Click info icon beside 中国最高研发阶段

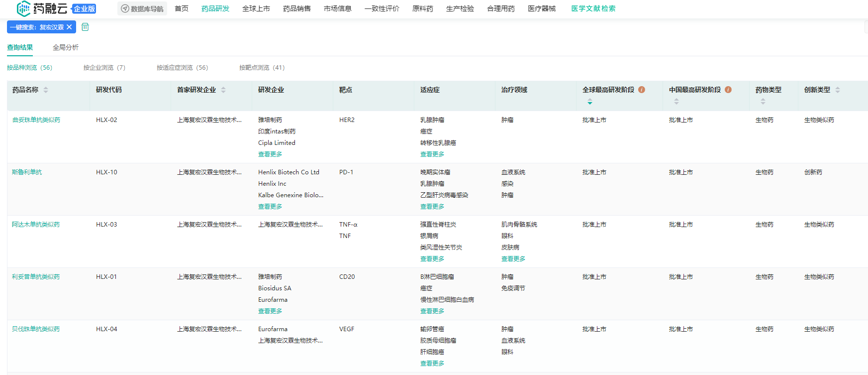tap(728, 90)
